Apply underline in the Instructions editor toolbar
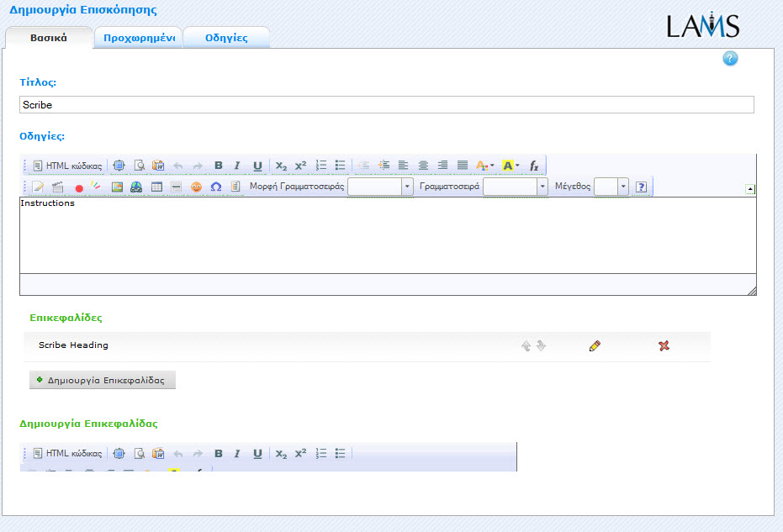This screenshot has height=532, width=783. coord(257,166)
